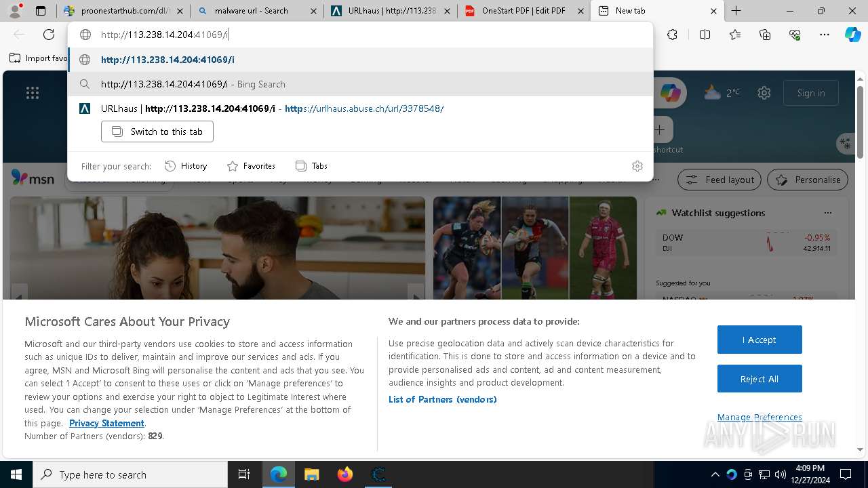
Task: Open Browser essentials heart icon
Action: click(x=795, y=35)
